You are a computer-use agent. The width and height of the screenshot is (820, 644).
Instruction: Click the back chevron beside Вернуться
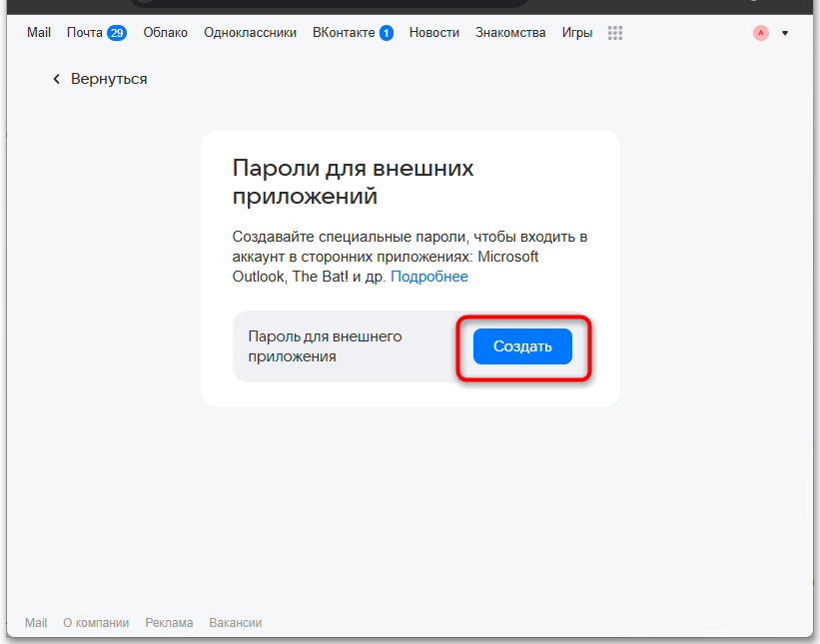coord(57,79)
